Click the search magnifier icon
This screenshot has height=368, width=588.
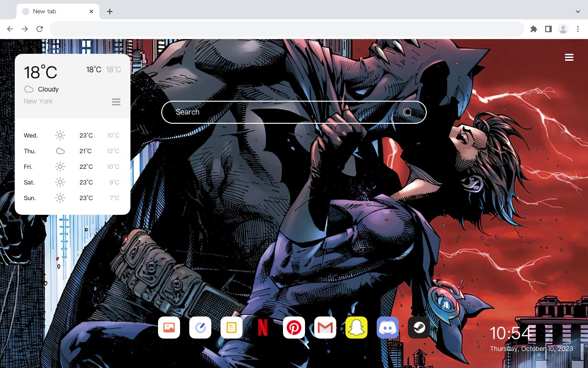click(407, 112)
